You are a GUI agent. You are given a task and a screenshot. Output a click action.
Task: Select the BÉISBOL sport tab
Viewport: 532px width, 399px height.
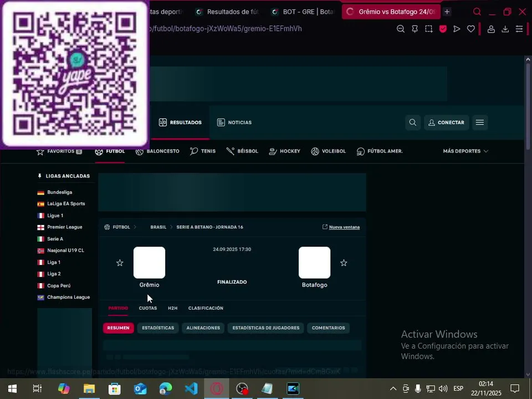coord(242,151)
